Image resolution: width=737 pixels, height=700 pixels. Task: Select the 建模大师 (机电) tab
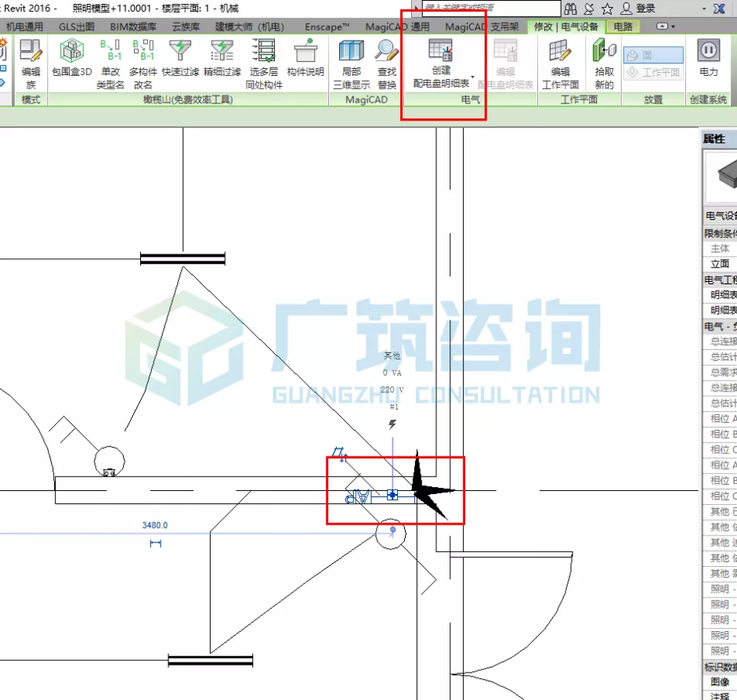tap(250, 27)
